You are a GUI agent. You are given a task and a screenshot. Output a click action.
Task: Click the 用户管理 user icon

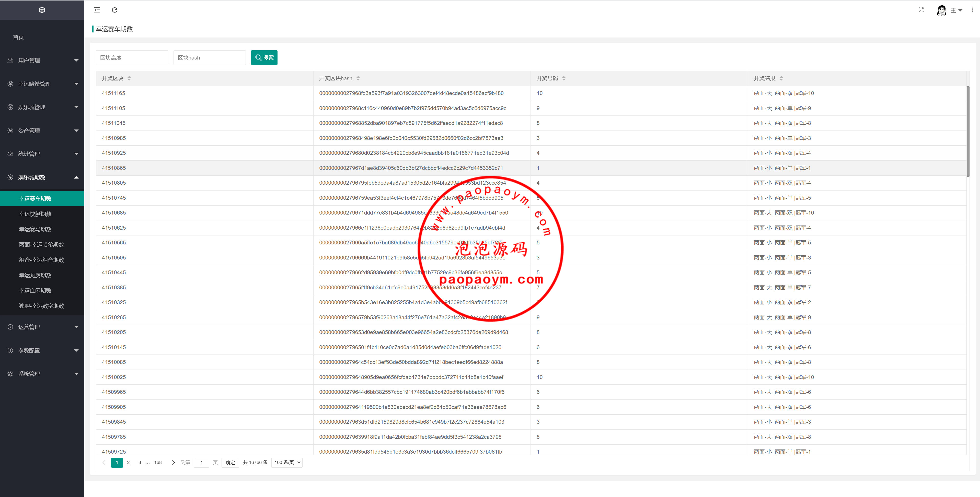[x=10, y=61]
